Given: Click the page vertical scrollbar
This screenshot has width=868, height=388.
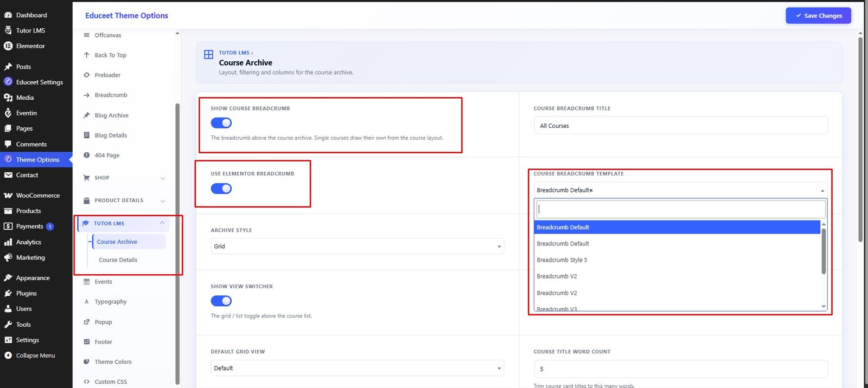Looking at the screenshot, I should [x=860, y=140].
